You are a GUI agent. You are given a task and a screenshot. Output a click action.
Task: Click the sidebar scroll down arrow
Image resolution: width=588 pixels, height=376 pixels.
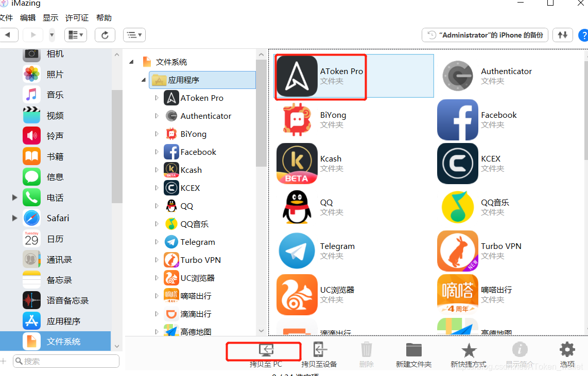117,346
